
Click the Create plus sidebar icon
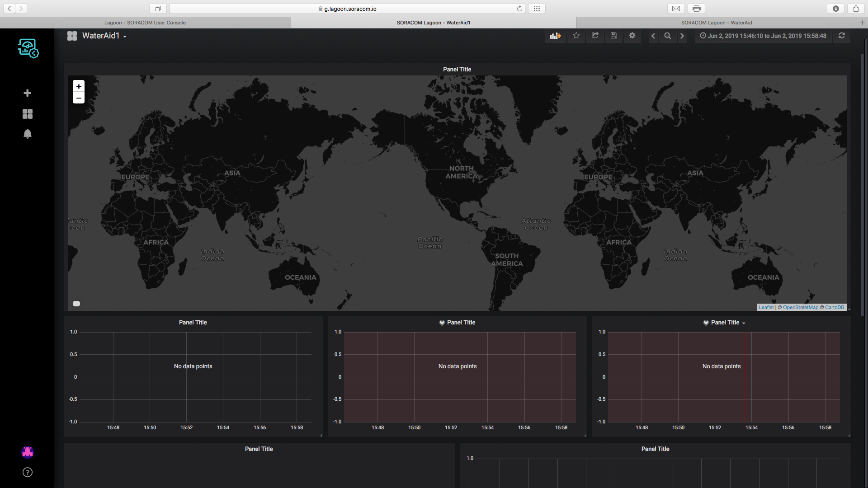(x=28, y=93)
